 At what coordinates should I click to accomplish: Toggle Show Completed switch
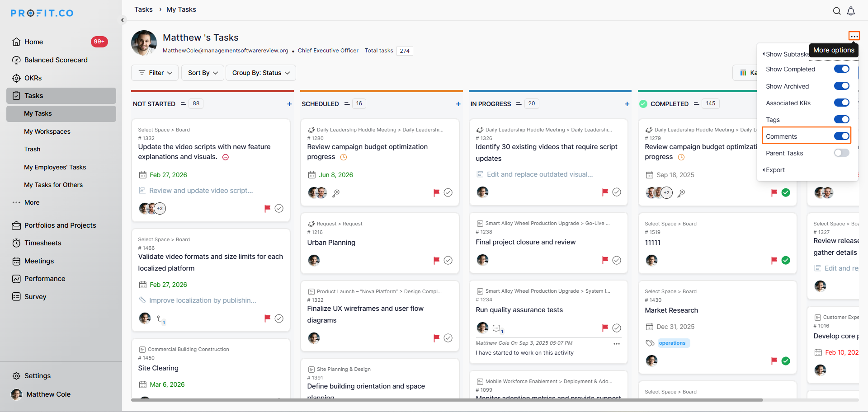pyautogui.click(x=841, y=69)
